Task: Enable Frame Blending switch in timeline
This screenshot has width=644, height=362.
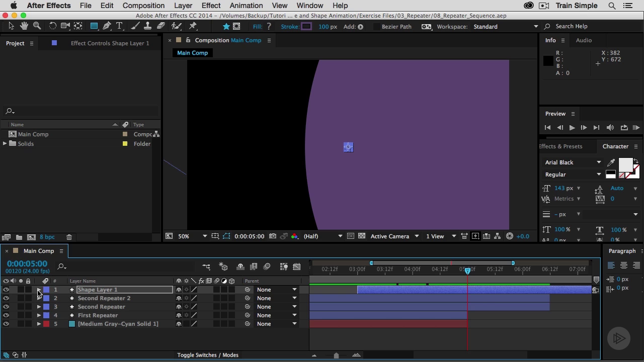Action: click(x=254, y=266)
